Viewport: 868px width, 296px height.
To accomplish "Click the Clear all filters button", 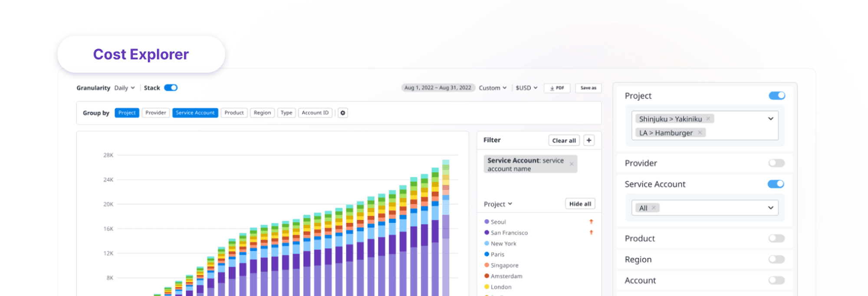I will [564, 140].
